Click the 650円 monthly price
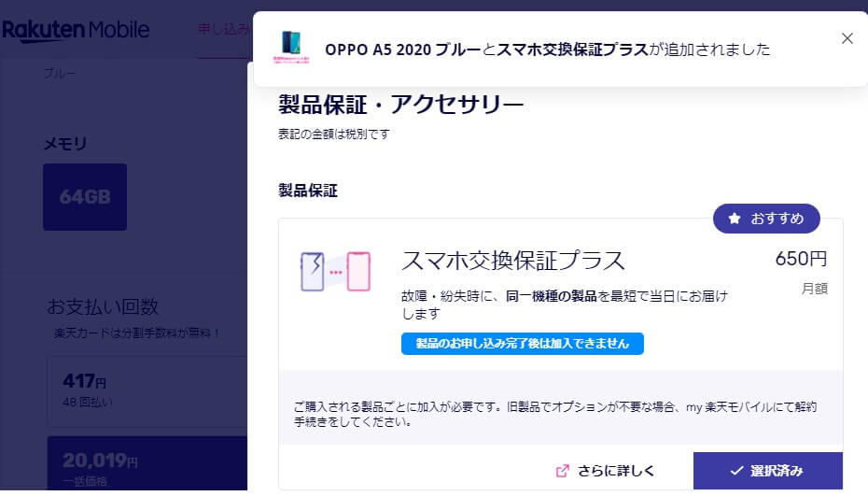The image size is (868, 496). [801, 258]
